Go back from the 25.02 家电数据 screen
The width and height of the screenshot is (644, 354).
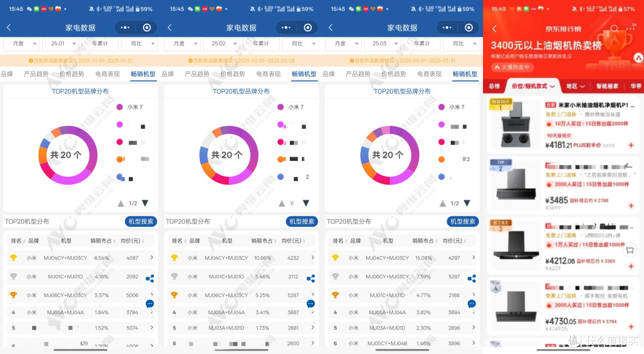pos(169,27)
